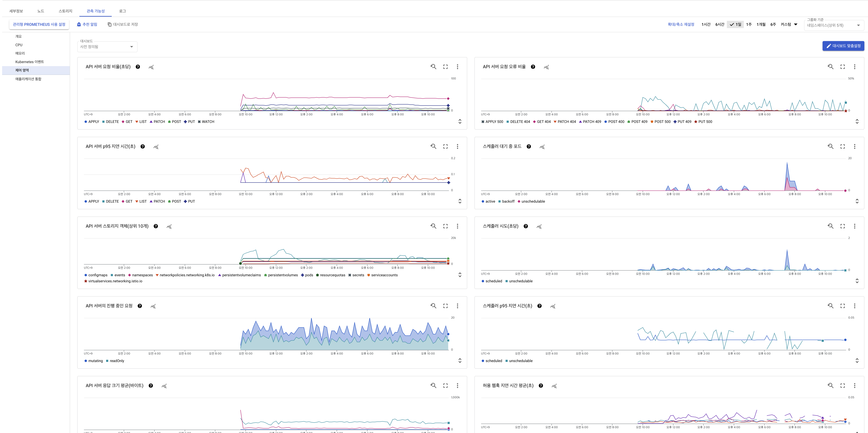
Task: Open more options for API 서버 스토리지 객체 chart
Action: point(457,226)
